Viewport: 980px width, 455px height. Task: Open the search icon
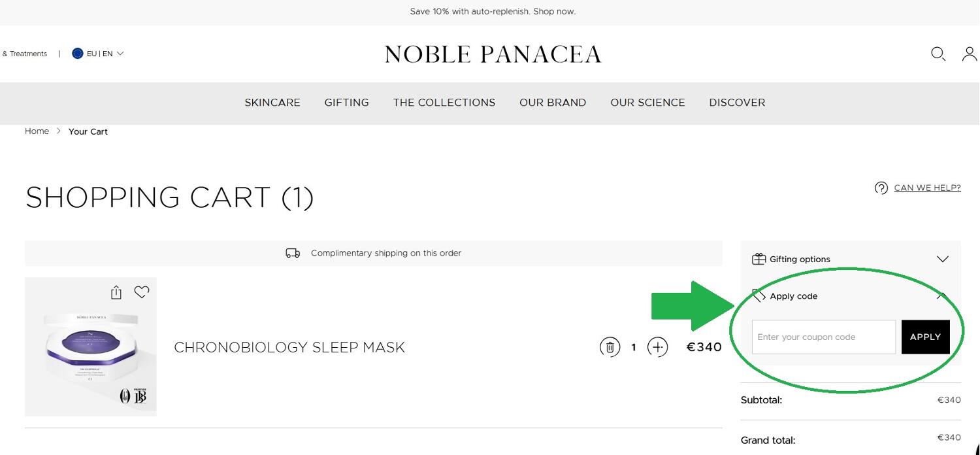click(938, 54)
